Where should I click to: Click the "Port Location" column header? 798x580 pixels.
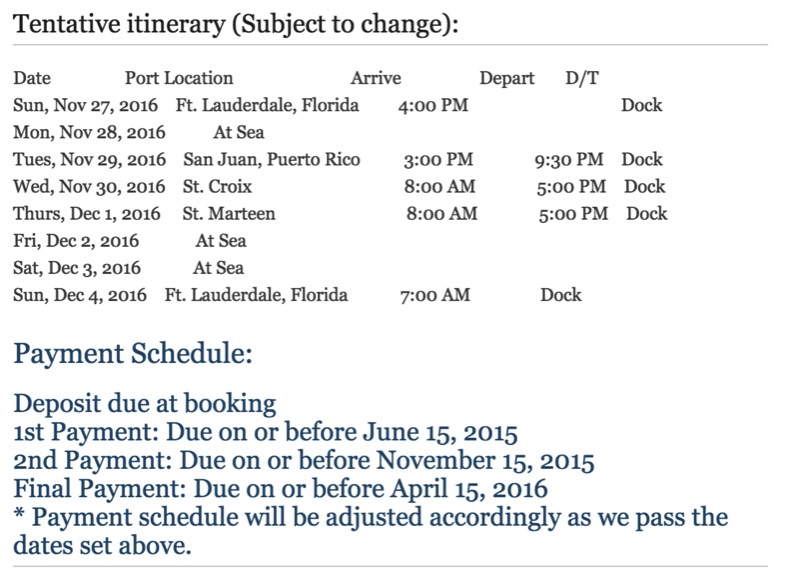[x=179, y=78]
